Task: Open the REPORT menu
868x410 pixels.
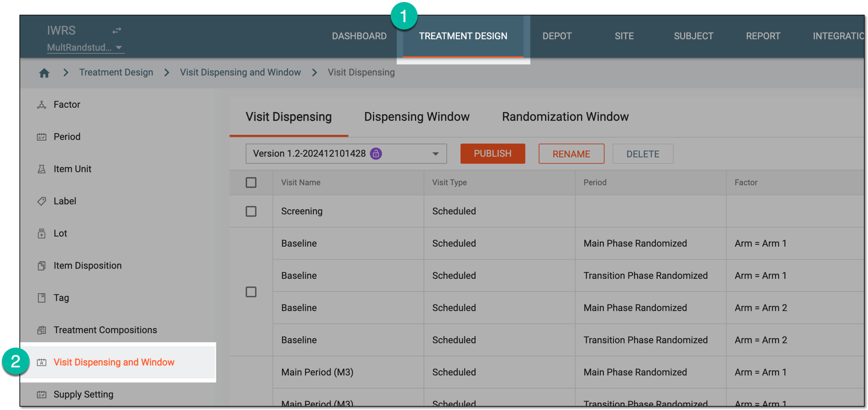Action: 763,36
